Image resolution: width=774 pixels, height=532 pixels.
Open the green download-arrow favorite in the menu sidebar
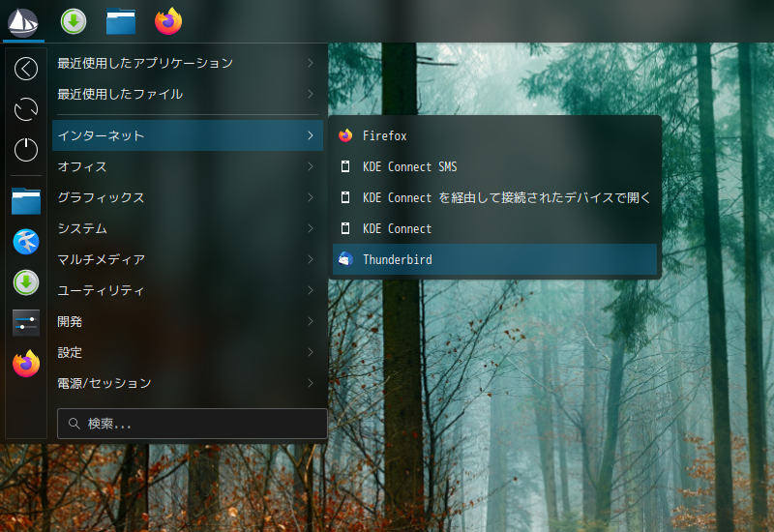click(x=26, y=282)
